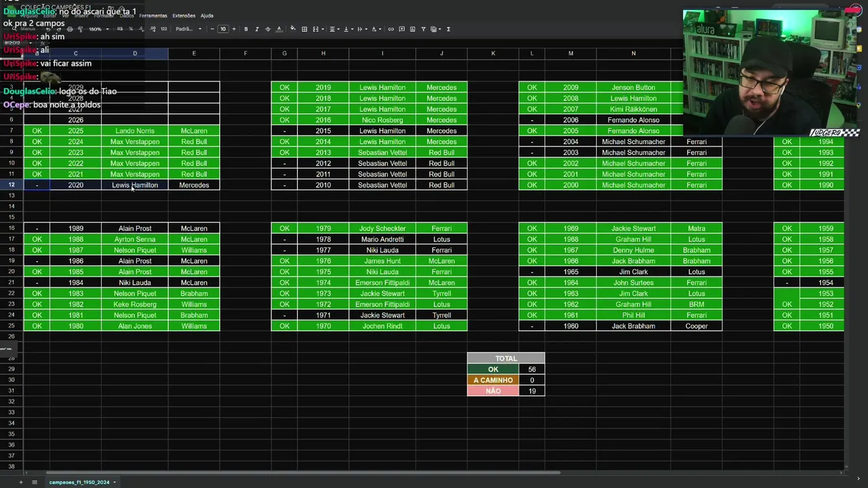Format as percent with % button
868x488 pixels.
coord(131,29)
